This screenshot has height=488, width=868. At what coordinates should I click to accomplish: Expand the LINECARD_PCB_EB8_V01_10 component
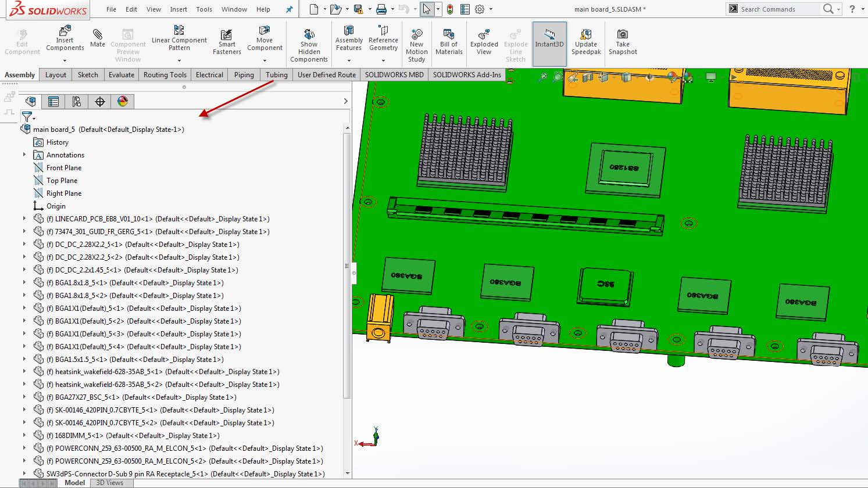click(24, 218)
